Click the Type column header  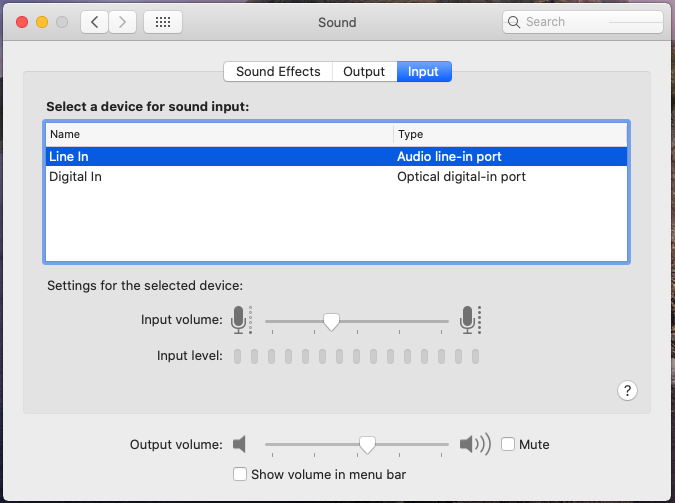click(x=511, y=134)
